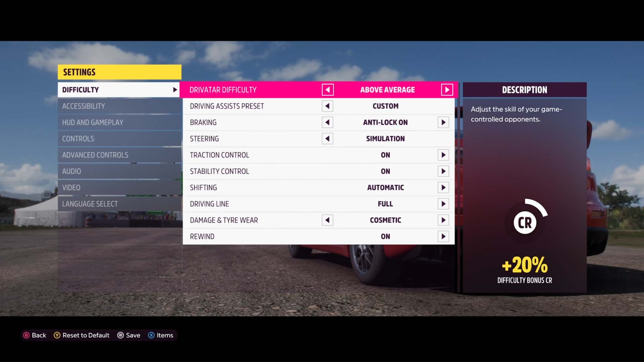Click the right arrow on Traction Control
Screen dimensions: 644x362
pos(444,155)
